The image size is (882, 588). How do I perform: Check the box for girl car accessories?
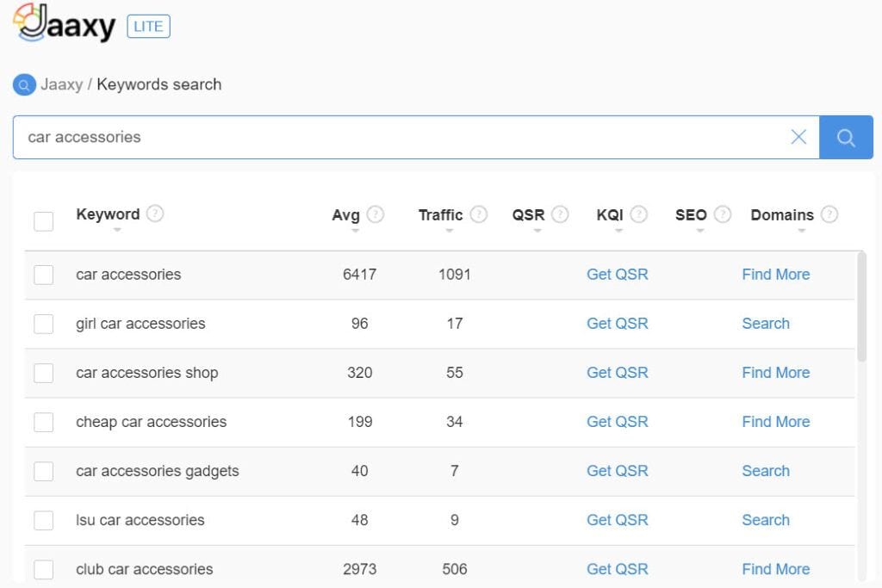pyautogui.click(x=43, y=325)
